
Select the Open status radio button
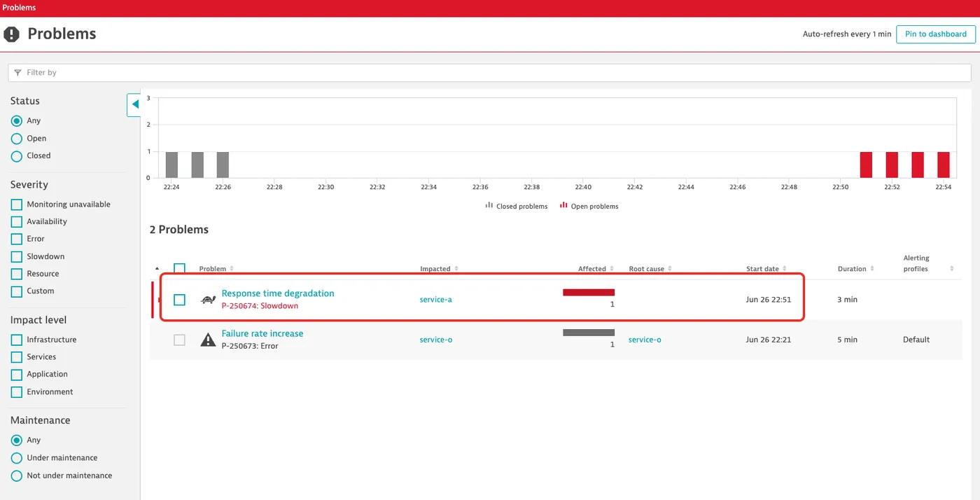(x=17, y=139)
